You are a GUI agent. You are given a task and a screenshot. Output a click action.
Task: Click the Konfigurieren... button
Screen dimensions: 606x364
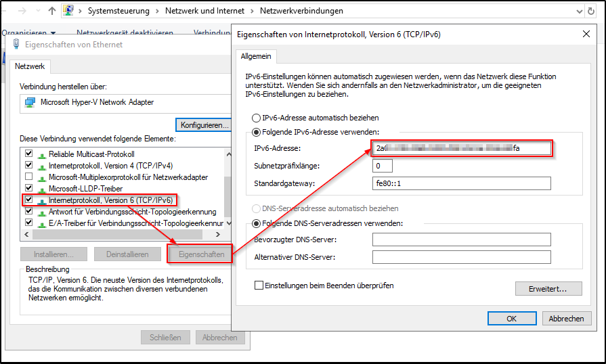[x=204, y=125]
